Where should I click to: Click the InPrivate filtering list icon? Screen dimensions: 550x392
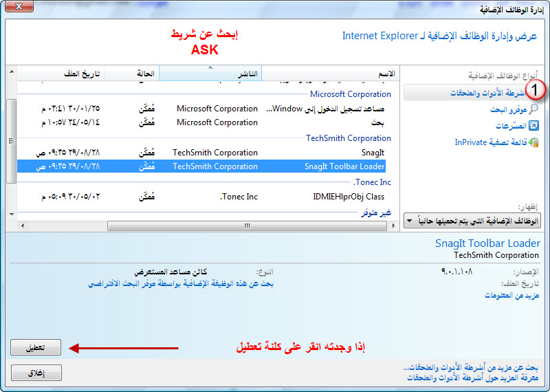coord(533,142)
